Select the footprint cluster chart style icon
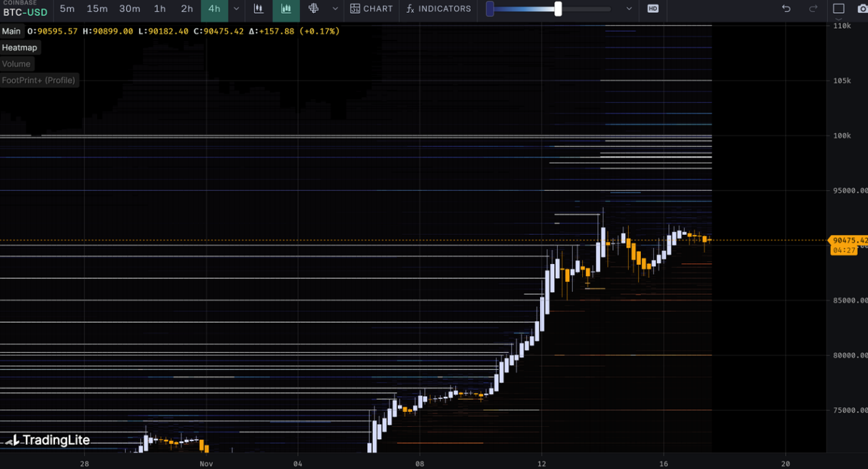This screenshot has width=868, height=469. click(x=314, y=9)
